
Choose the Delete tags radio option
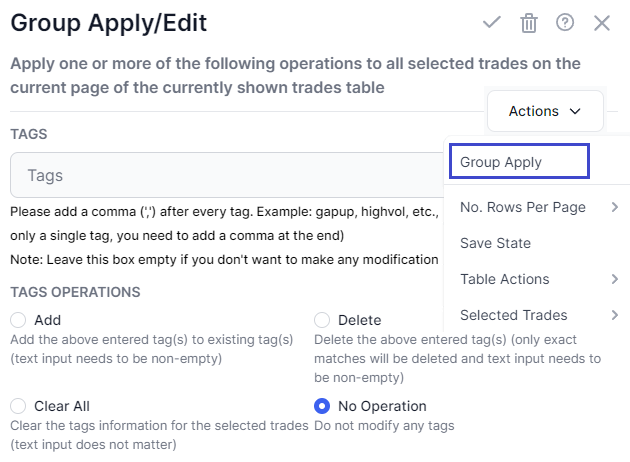coord(322,320)
